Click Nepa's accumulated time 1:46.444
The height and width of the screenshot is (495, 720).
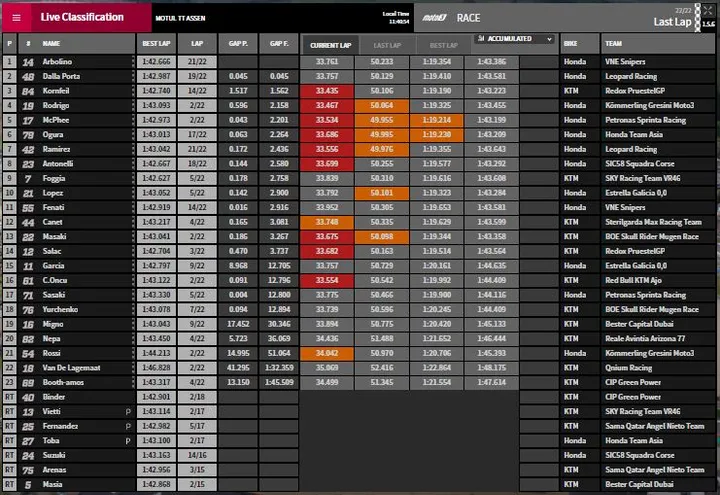click(x=491, y=338)
